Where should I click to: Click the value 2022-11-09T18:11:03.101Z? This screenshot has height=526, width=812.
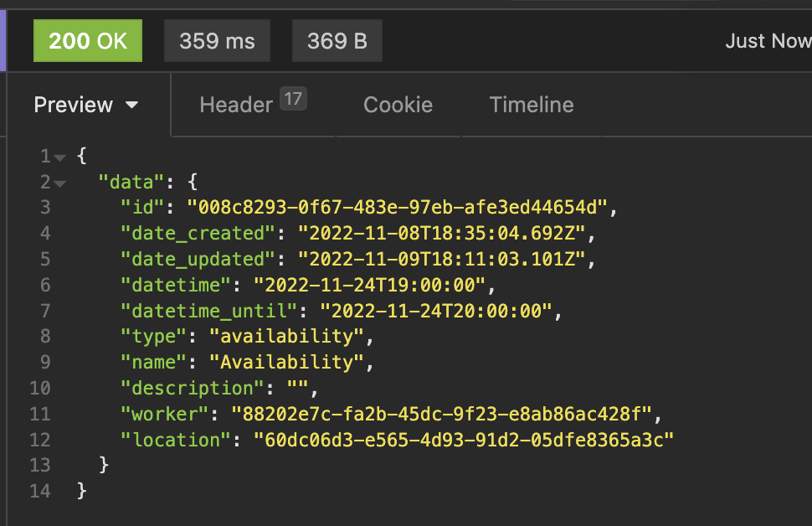[442, 259]
